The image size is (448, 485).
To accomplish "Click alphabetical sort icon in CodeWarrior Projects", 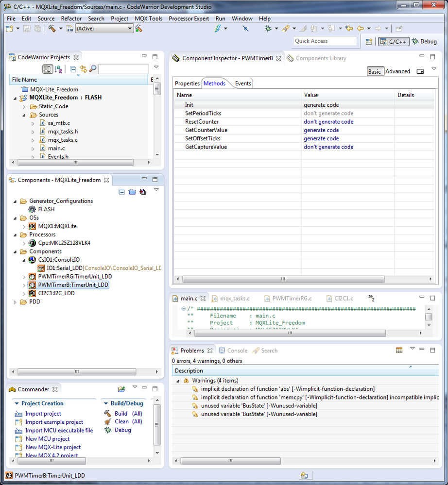I will coord(58,69).
